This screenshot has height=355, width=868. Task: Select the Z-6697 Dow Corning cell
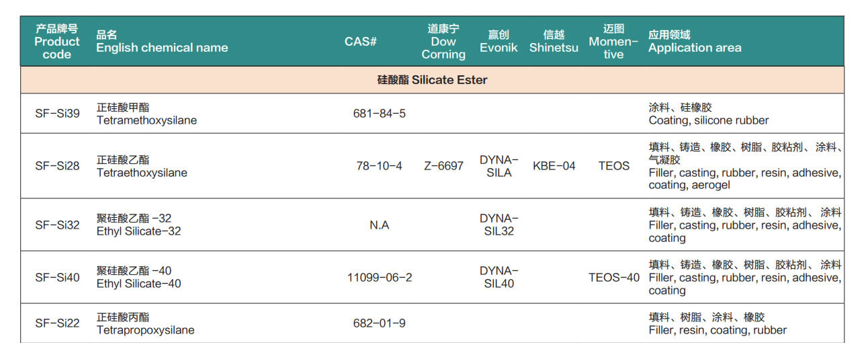pyautogui.click(x=443, y=166)
